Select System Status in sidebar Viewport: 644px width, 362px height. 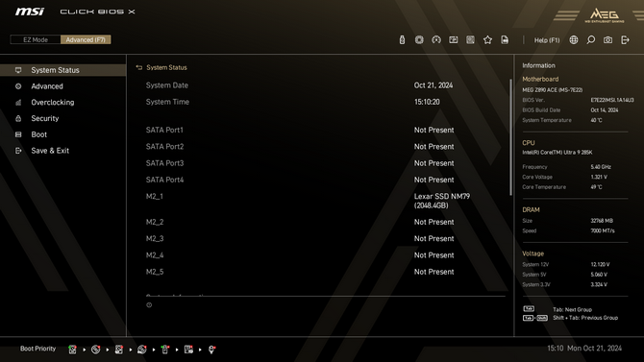click(x=62, y=70)
